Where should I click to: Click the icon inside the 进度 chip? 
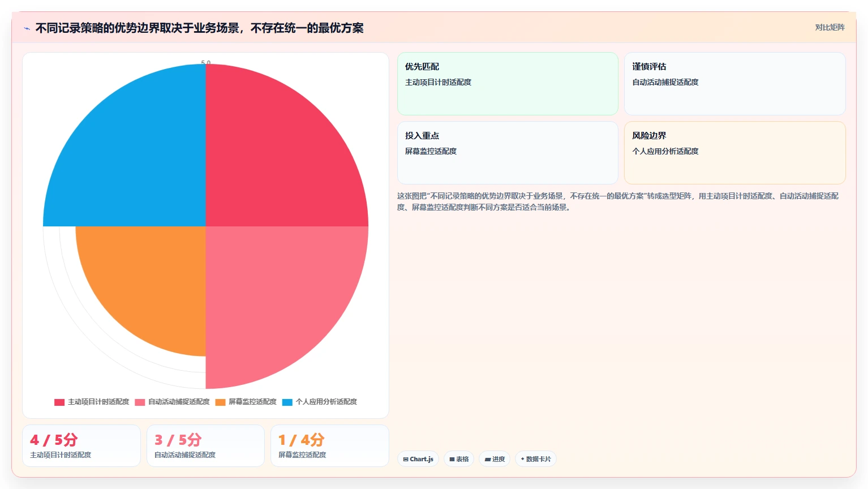(x=488, y=459)
